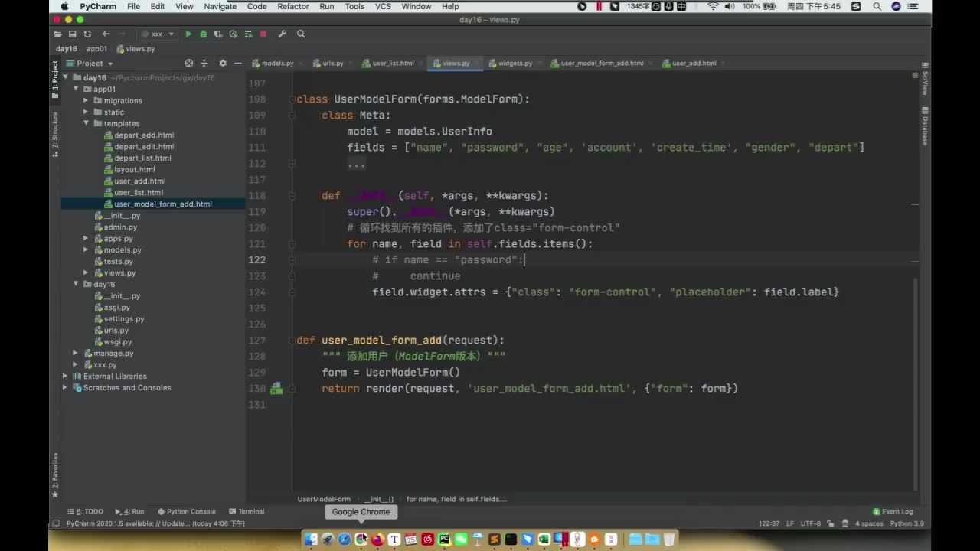Image resolution: width=980 pixels, height=551 pixels.
Task: Start debugging with the green bug icon
Action: [x=203, y=34]
